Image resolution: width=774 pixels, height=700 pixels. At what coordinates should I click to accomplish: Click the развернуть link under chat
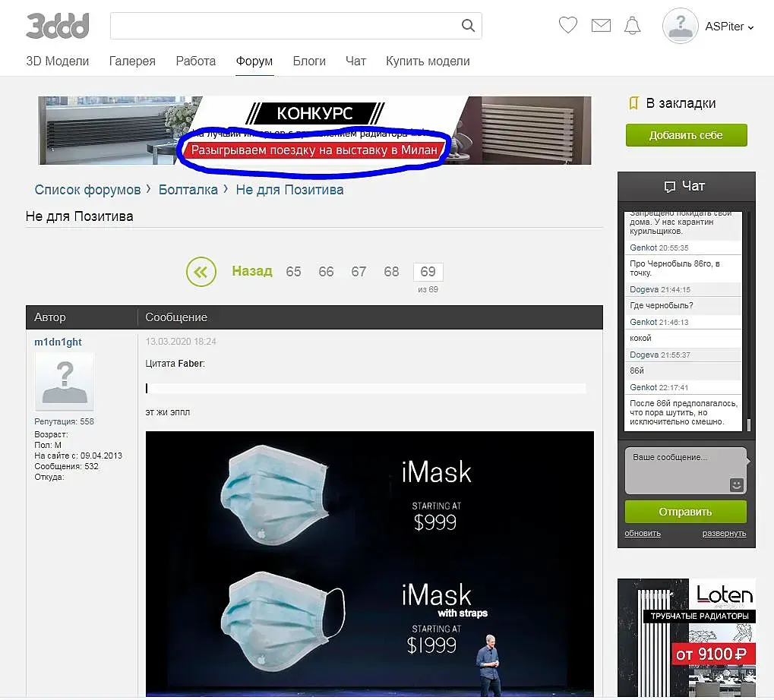pos(724,533)
